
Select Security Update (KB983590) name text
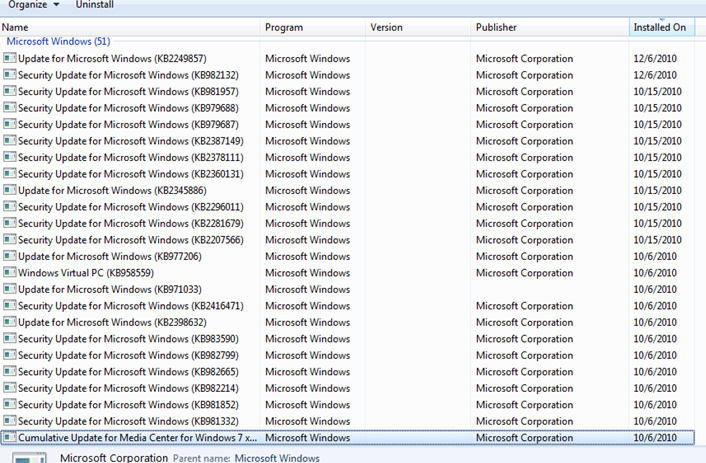tap(128, 339)
